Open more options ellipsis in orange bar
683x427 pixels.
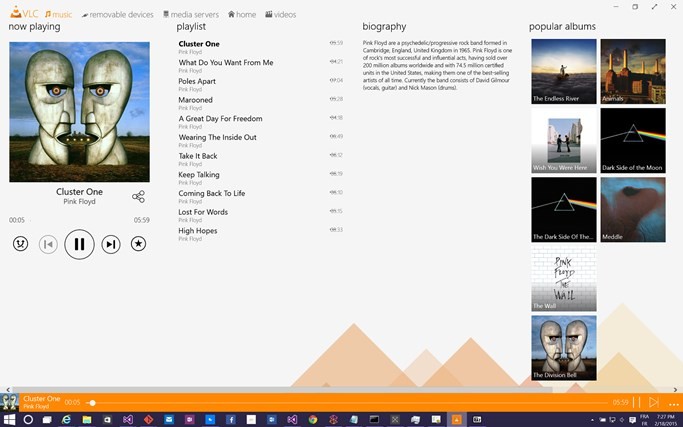(x=673, y=404)
